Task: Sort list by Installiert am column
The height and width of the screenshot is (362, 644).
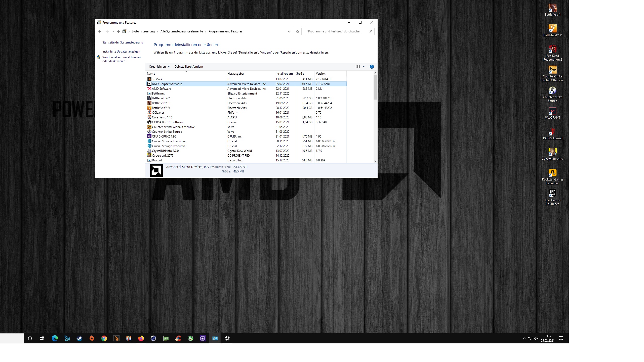Action: [x=284, y=74]
